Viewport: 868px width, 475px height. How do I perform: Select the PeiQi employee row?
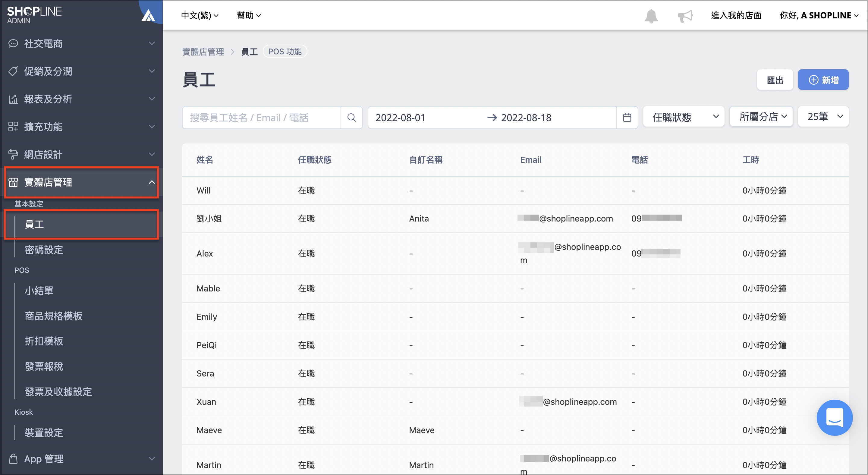[515, 345]
